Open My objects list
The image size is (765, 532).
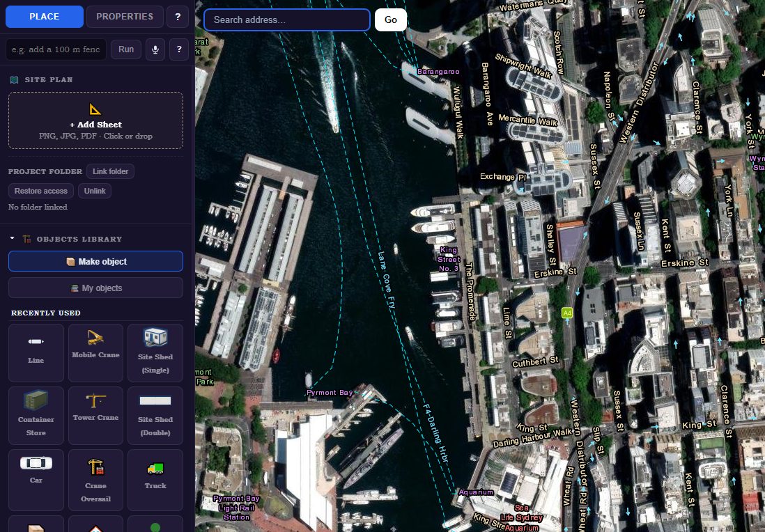[95, 288]
